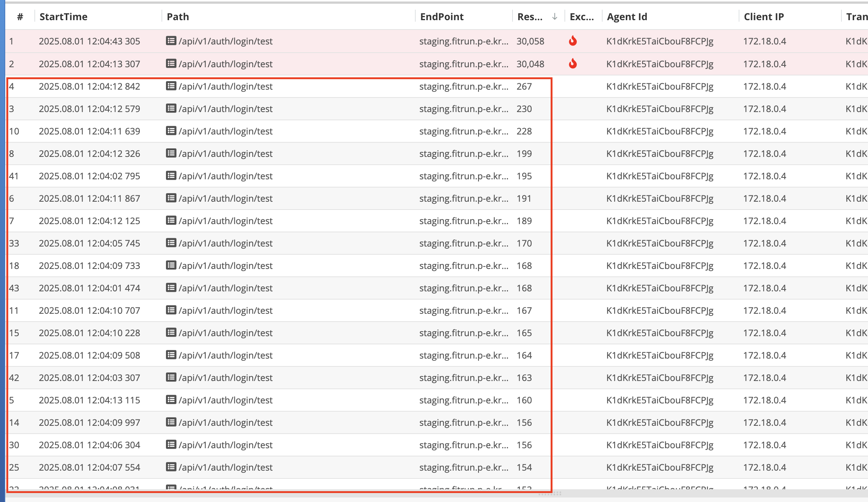Select the transaction with response time 228
This screenshot has width=868, height=502.
[524, 131]
